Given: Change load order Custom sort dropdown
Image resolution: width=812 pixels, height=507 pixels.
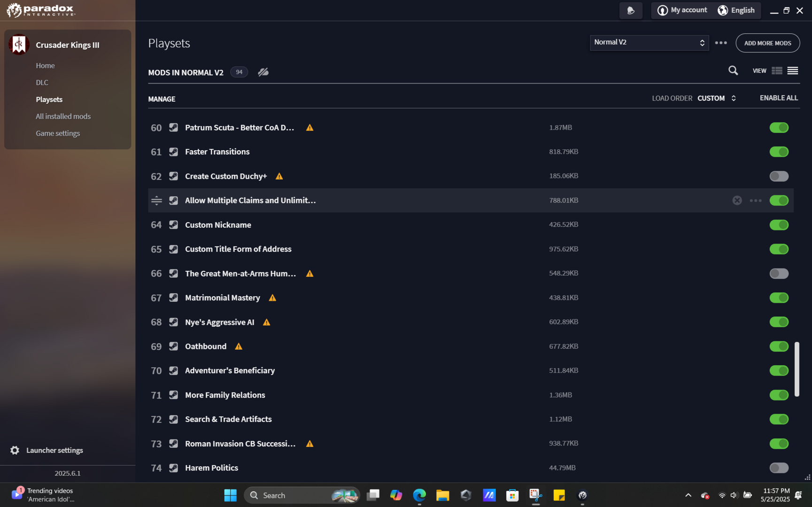Looking at the screenshot, I should coord(717,98).
